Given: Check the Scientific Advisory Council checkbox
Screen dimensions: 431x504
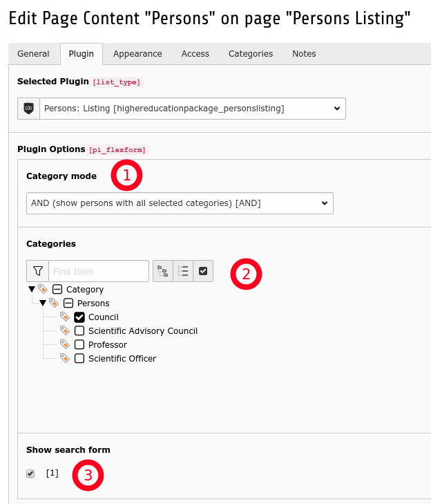Looking at the screenshot, I should tap(79, 331).
